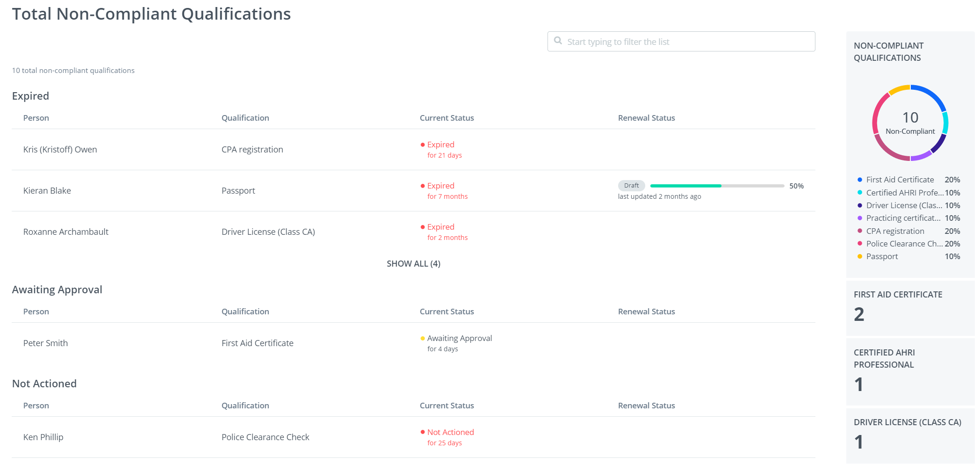The height and width of the screenshot is (464, 980).
Task: Click the search magnifier icon
Action: click(x=558, y=41)
